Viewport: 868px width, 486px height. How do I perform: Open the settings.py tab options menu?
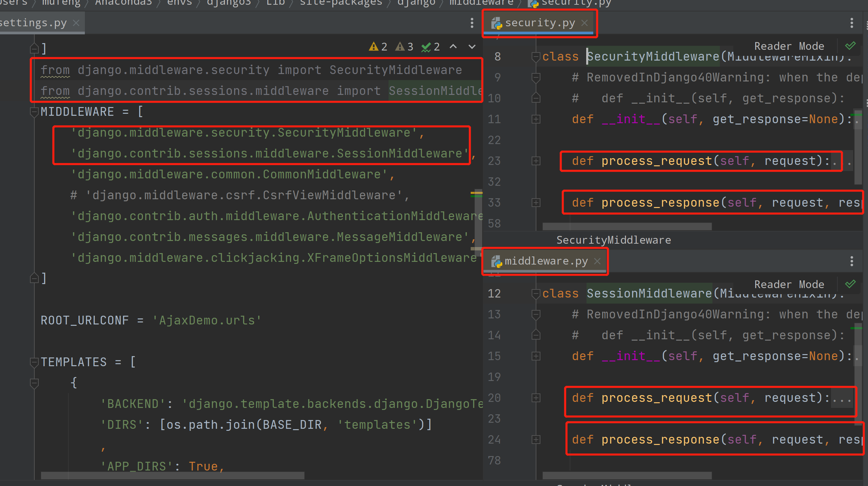472,23
